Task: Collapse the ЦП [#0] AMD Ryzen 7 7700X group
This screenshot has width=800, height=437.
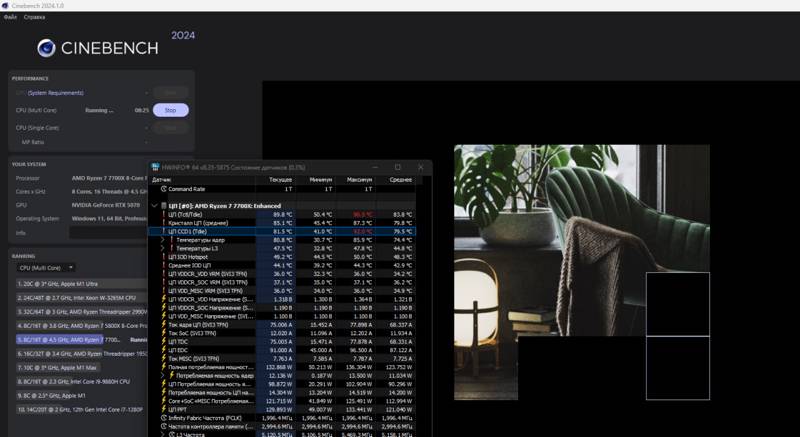Action: [x=154, y=205]
